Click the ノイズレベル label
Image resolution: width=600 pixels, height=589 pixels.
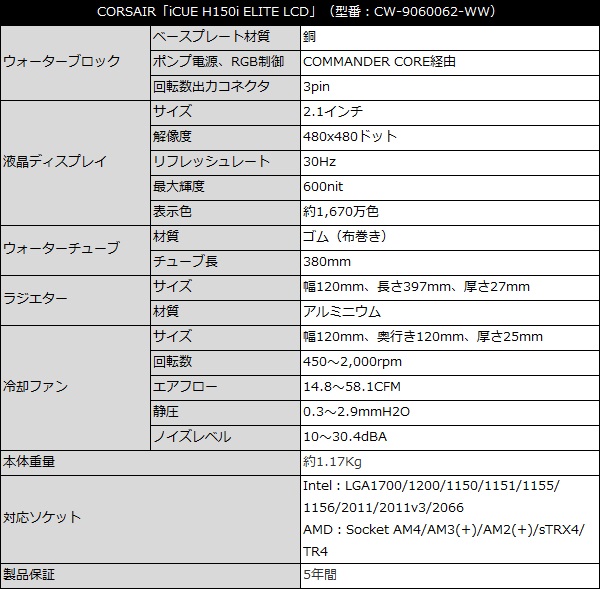(x=192, y=436)
